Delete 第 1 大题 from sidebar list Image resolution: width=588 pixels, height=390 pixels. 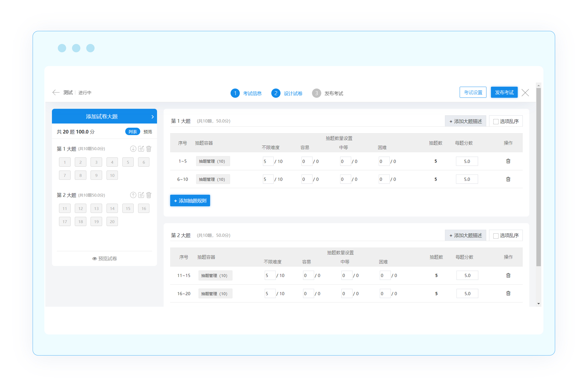[149, 149]
